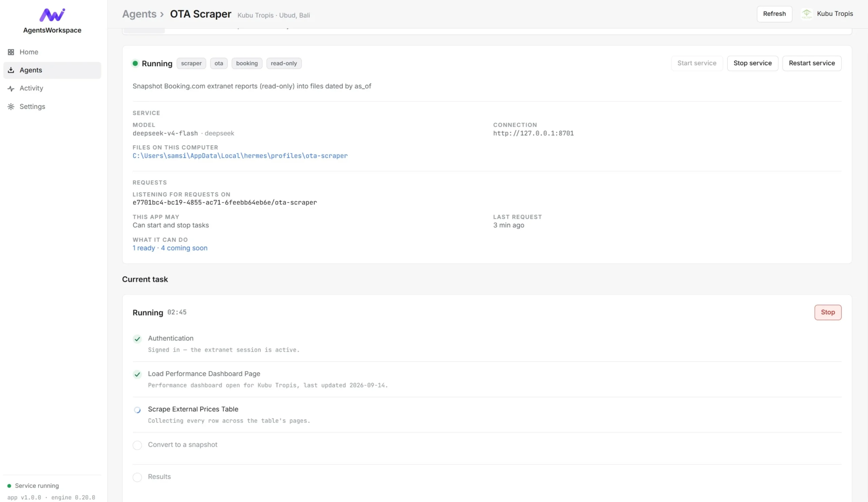The height and width of the screenshot is (502, 868).
Task: Click the 'Results' step title
Action: click(x=159, y=477)
